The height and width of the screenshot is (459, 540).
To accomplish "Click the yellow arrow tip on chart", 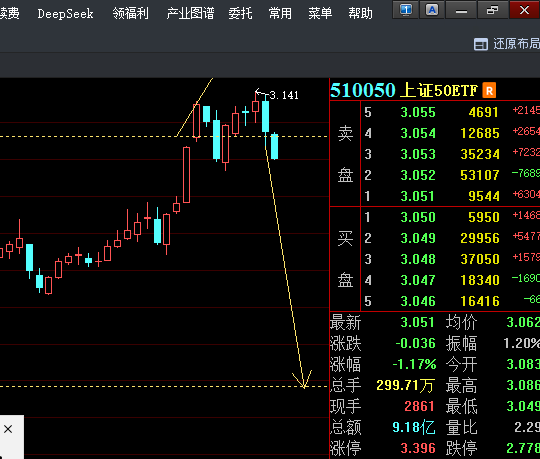I will click(304, 387).
